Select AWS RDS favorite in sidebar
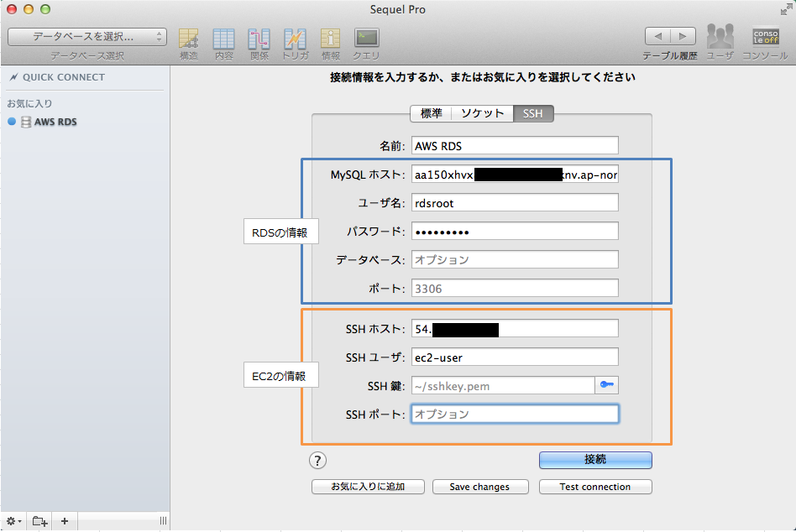 (x=86, y=122)
